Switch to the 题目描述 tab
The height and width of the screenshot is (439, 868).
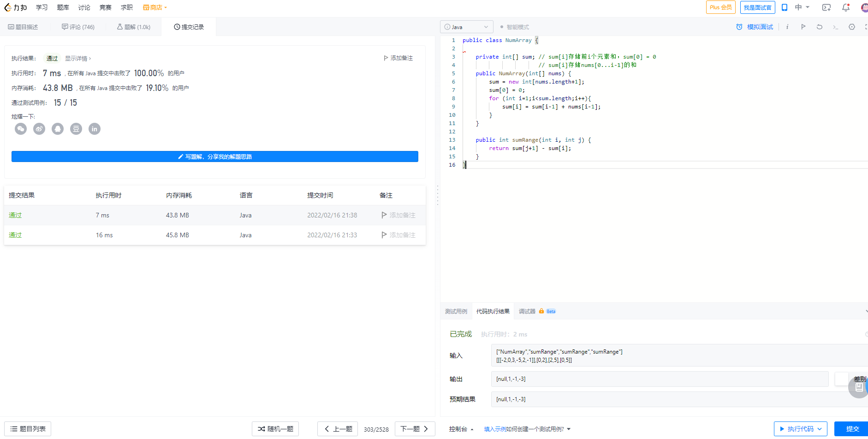23,27
